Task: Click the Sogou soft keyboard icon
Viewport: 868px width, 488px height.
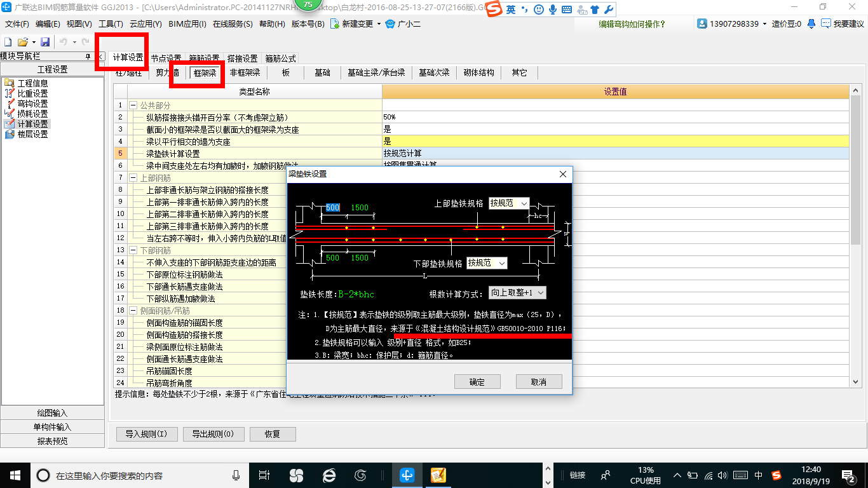Action: (566, 10)
